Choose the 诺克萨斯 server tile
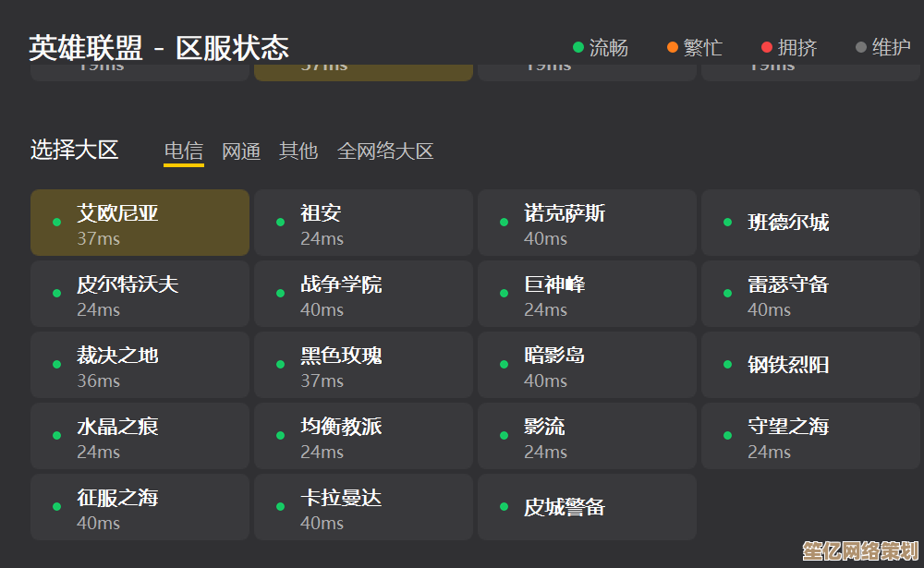 [587, 223]
